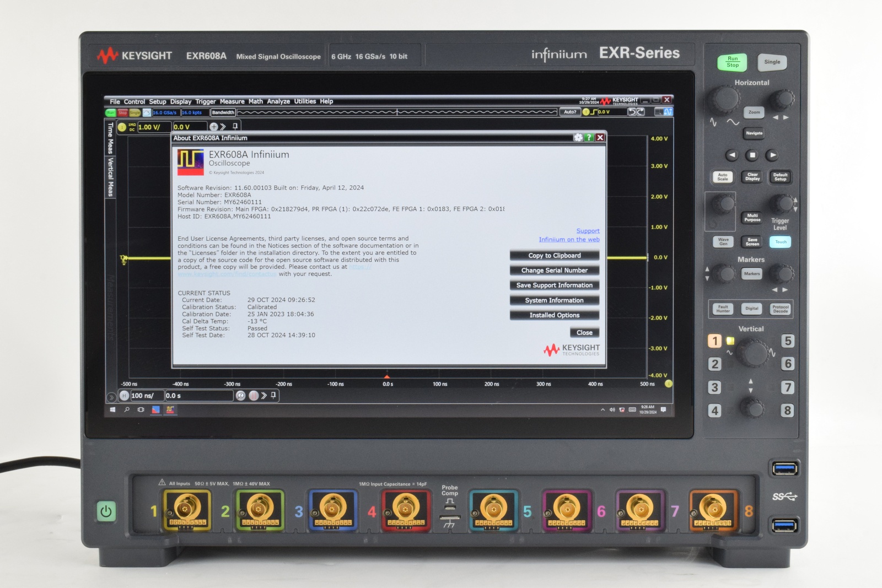
Task: Expand the horizontal bar double-chevron
Action: pos(264,396)
